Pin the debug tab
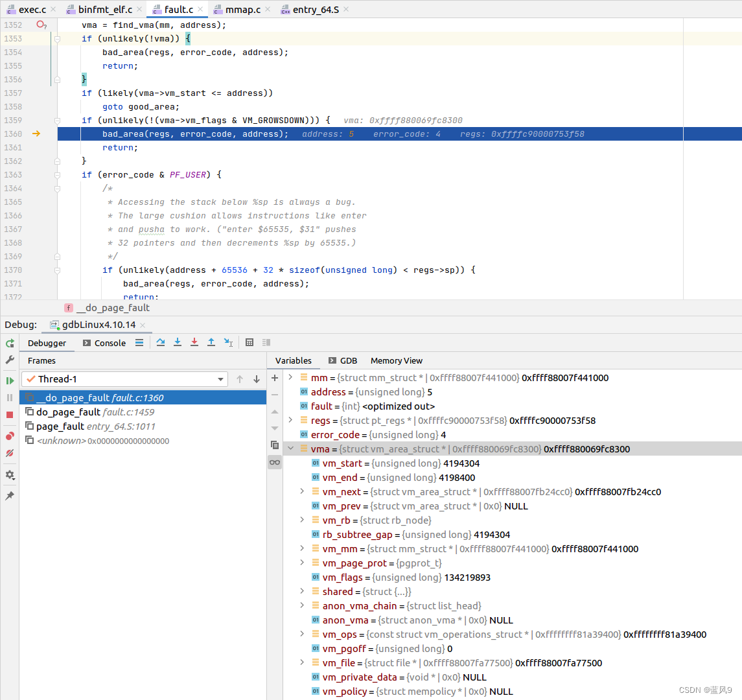This screenshot has width=742, height=700. (x=10, y=496)
